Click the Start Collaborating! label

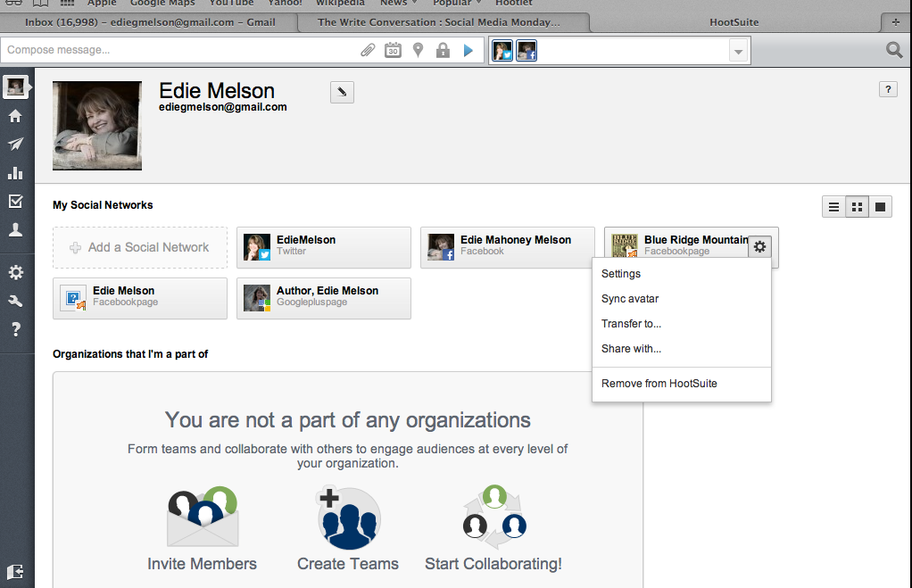coord(493,564)
